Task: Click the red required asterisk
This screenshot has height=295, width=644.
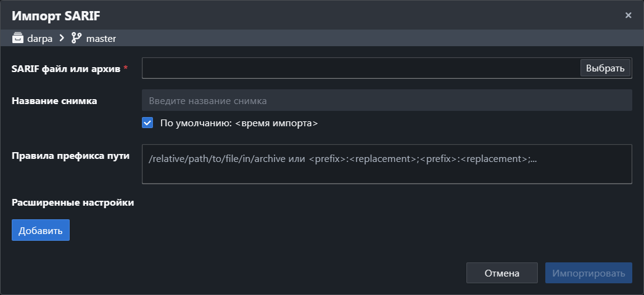Action: coord(126,68)
